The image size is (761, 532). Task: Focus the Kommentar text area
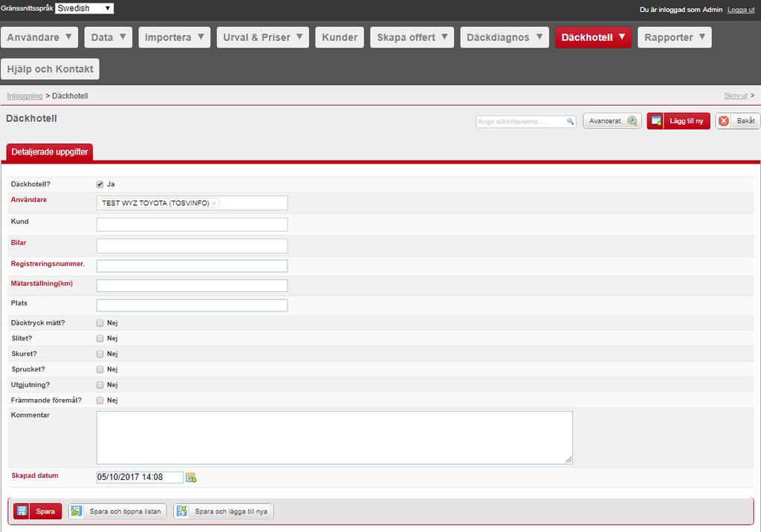click(334, 438)
